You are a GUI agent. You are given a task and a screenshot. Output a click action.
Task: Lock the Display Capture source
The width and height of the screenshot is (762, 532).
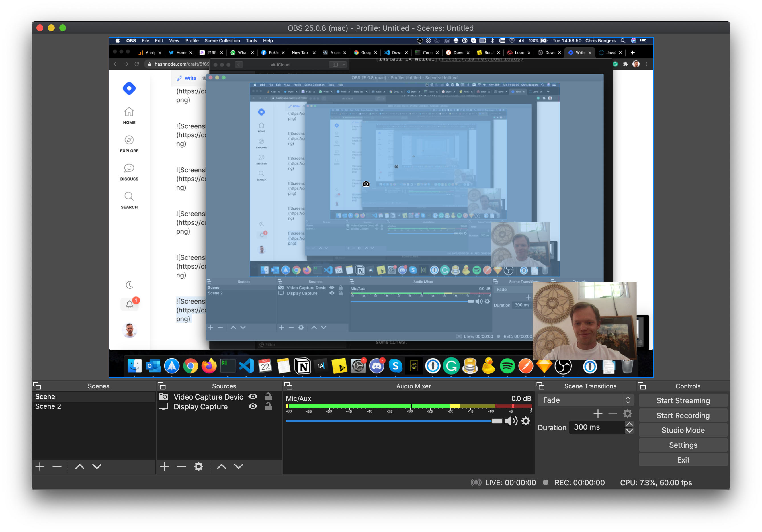pyautogui.click(x=268, y=406)
